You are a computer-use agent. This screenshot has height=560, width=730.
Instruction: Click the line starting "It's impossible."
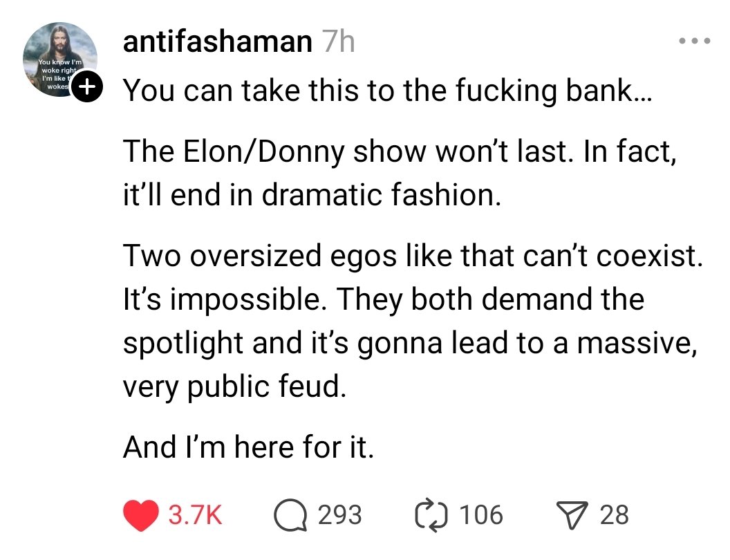pos(384,299)
